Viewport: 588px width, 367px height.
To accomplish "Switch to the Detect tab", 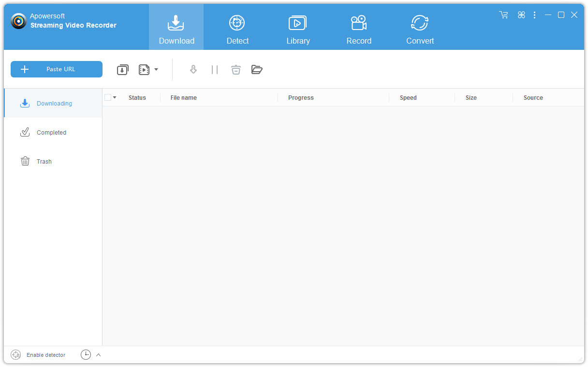I will (x=237, y=30).
